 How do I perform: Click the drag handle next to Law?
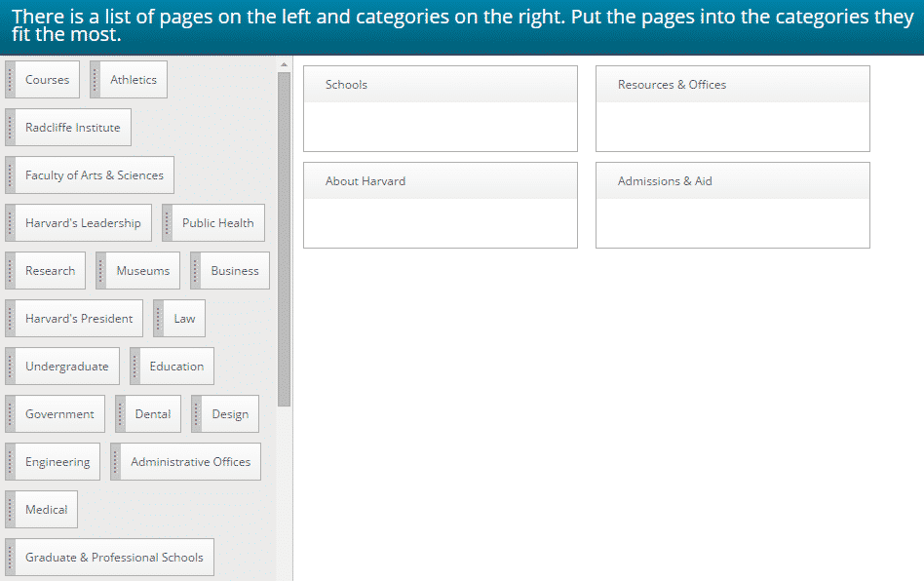tap(159, 319)
